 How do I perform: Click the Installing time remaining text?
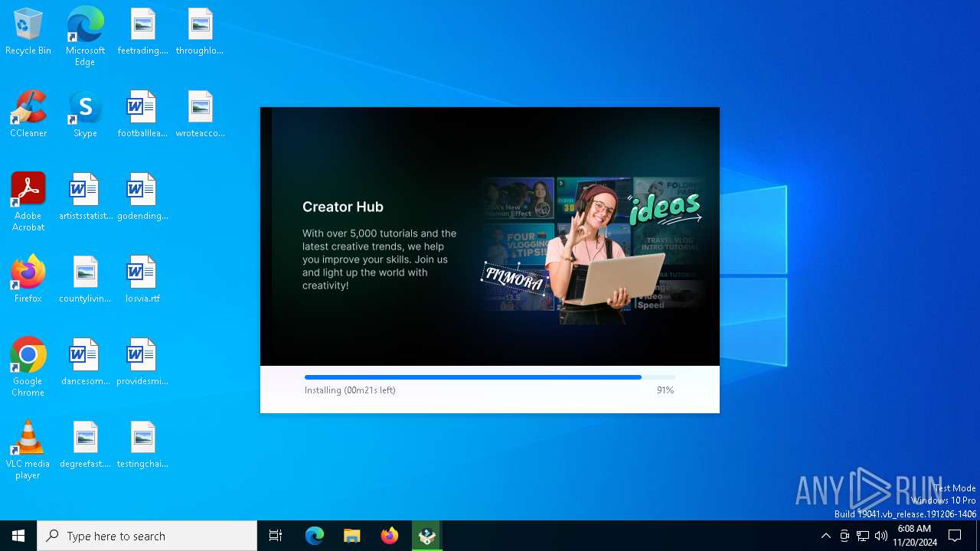coord(350,390)
